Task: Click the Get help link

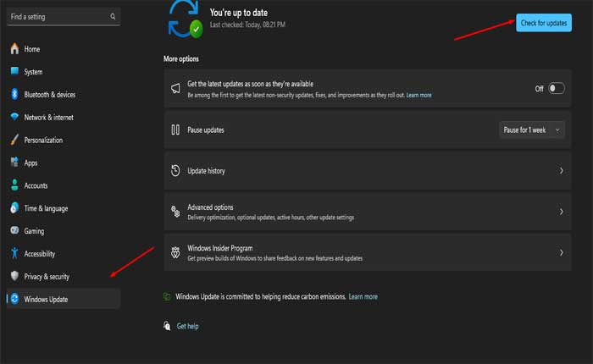Action: [x=187, y=326]
